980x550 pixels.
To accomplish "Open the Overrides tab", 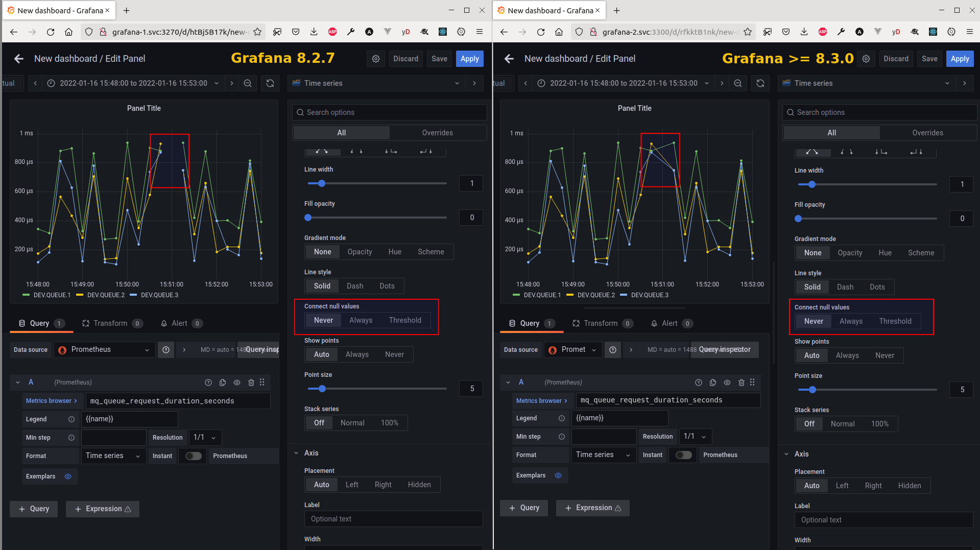I will [x=438, y=132].
